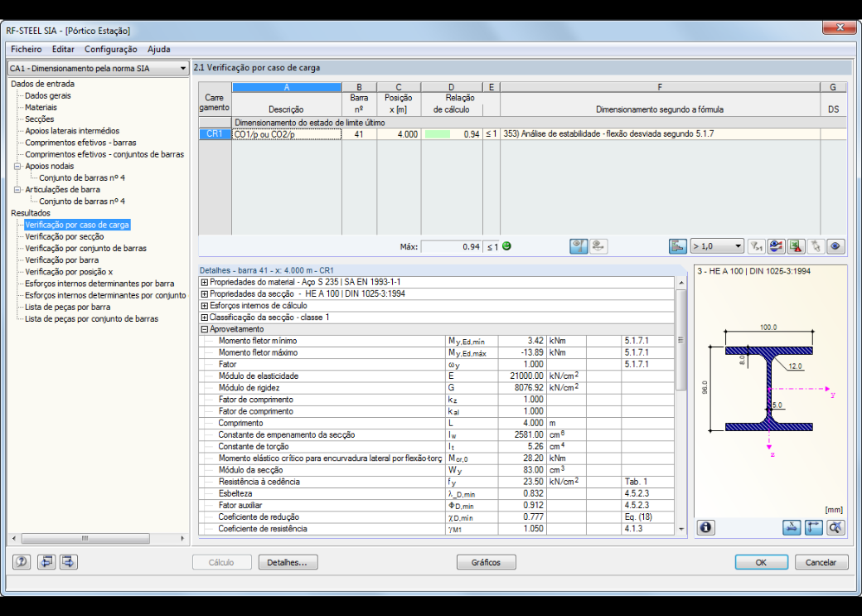
Task: Open the Configuração menu
Action: coord(111,49)
